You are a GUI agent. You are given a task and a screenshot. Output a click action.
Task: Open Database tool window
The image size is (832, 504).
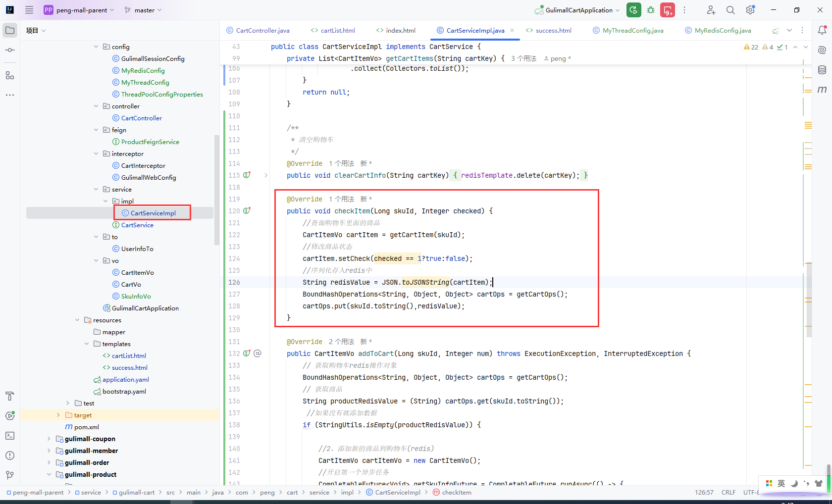tap(822, 70)
